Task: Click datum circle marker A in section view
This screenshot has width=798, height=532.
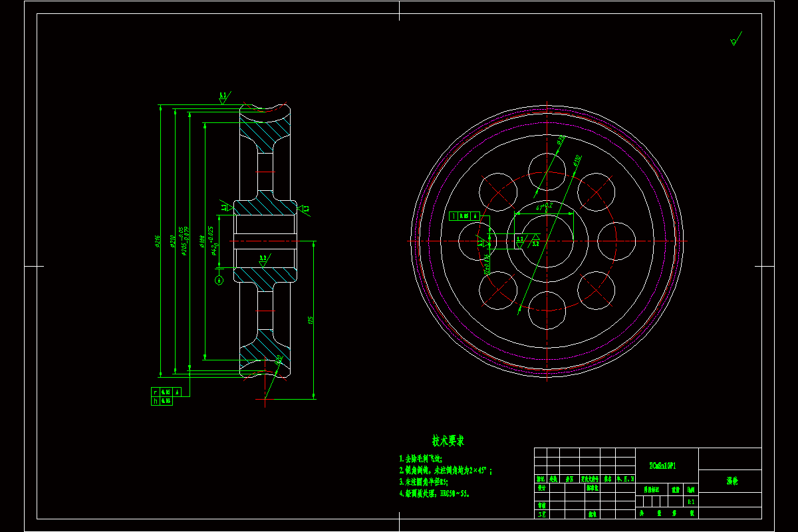Action: tap(219, 281)
